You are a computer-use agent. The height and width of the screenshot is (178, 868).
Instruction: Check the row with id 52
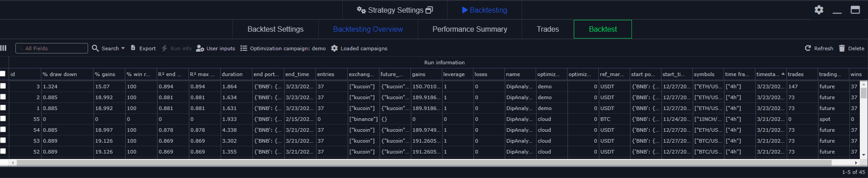pyautogui.click(x=3, y=151)
